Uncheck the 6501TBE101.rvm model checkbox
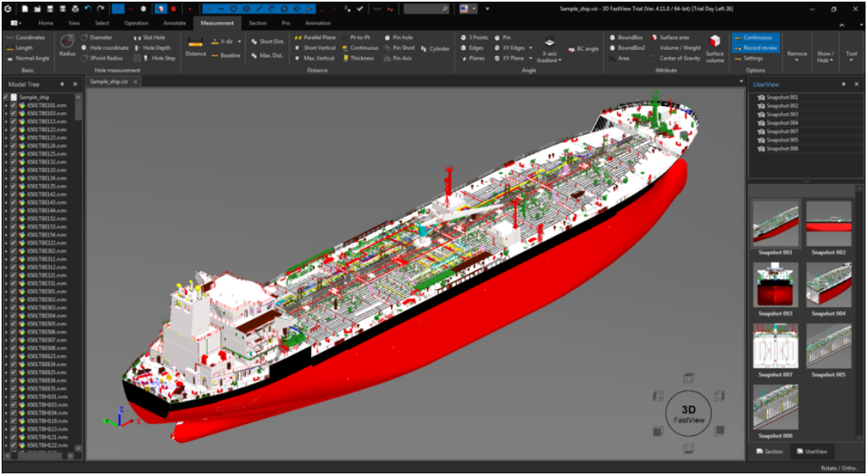 click(x=13, y=106)
